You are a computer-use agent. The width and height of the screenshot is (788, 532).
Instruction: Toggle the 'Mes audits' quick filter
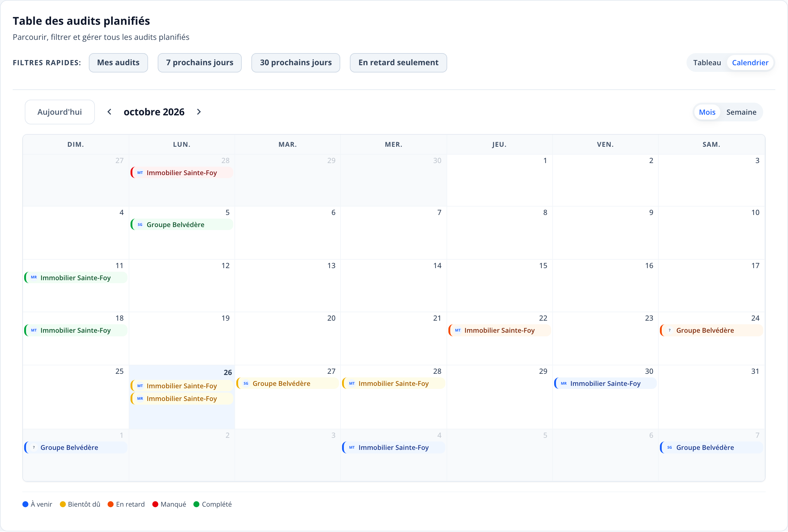coord(118,63)
